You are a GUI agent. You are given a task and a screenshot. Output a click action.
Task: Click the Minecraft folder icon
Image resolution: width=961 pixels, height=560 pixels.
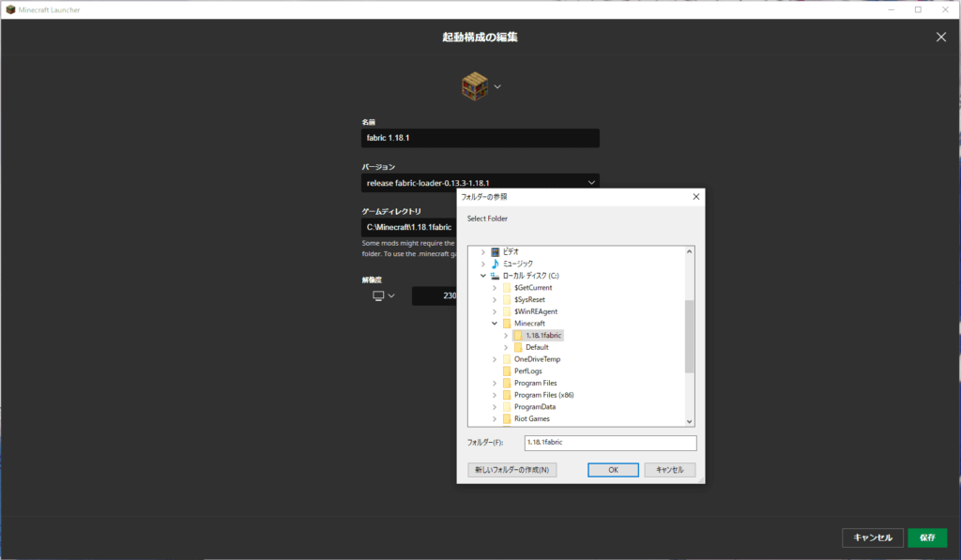coord(507,324)
